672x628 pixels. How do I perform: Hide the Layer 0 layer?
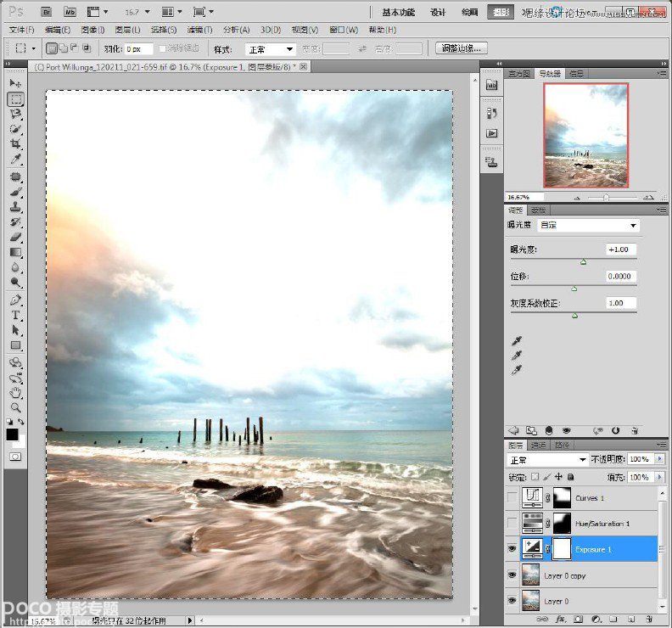(512, 601)
